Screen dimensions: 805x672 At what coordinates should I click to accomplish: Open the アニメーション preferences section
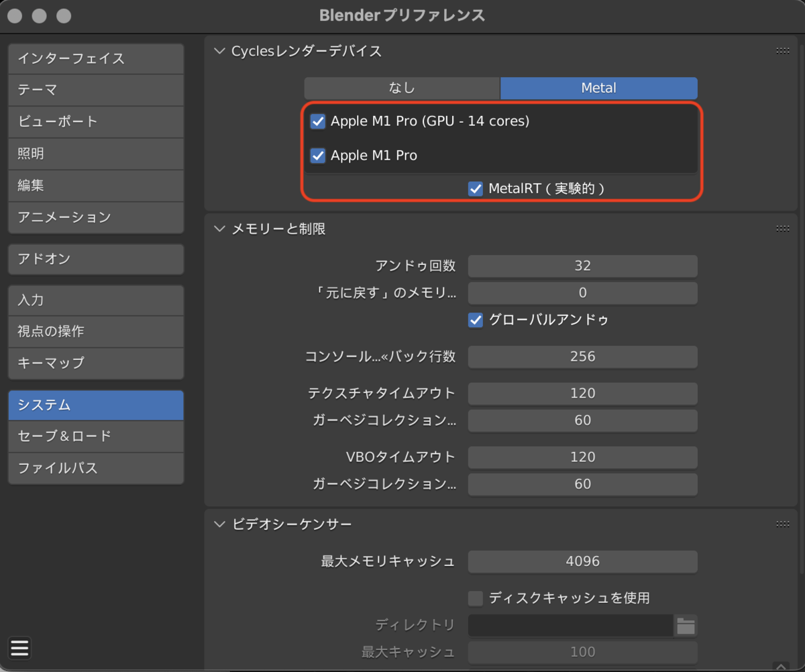[x=96, y=217]
